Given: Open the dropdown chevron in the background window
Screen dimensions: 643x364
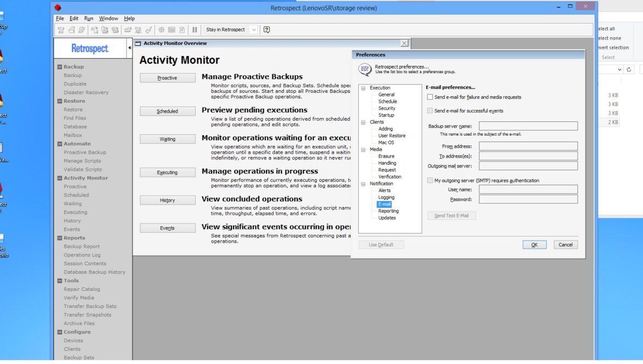Looking at the screenshot, I should tap(619, 70).
